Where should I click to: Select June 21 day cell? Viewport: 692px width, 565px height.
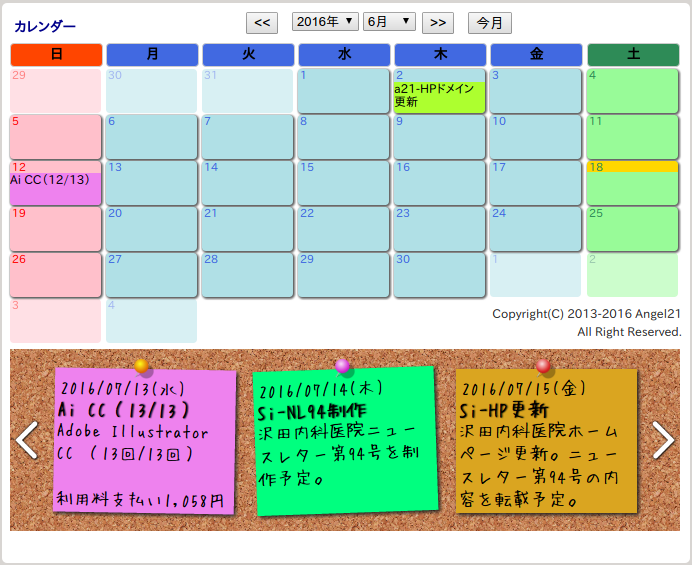[248, 229]
